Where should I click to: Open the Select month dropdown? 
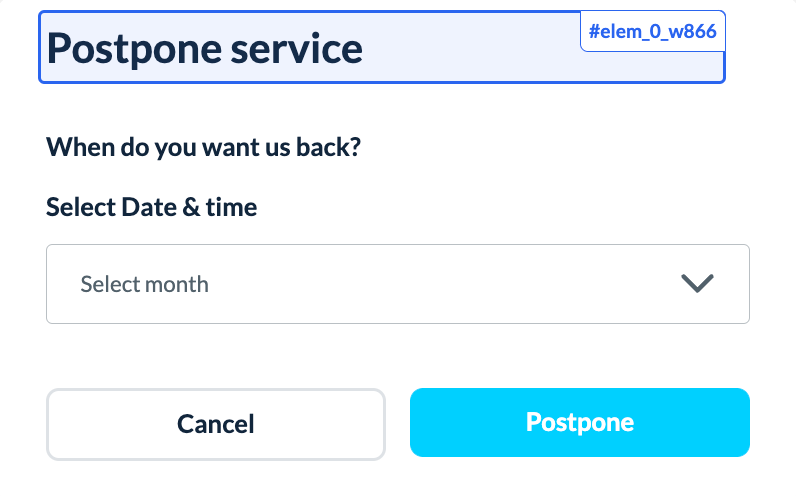397,284
